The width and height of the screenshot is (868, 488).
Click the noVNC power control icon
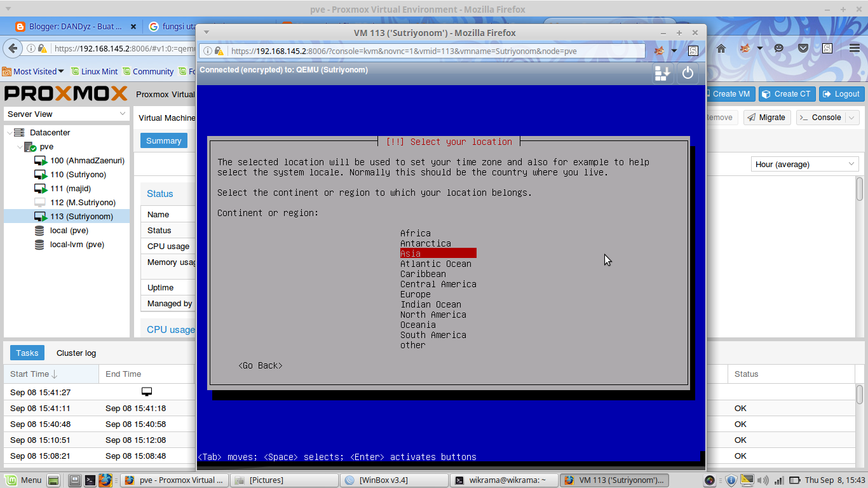[688, 73]
